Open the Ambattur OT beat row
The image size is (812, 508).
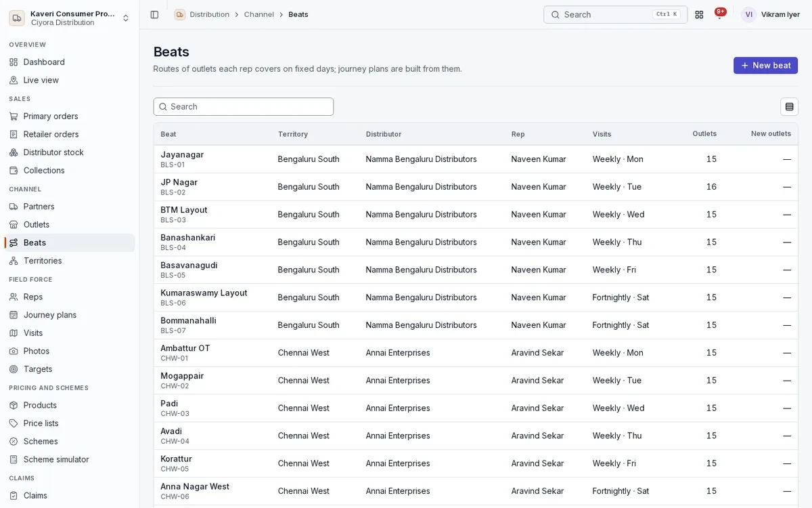click(476, 353)
